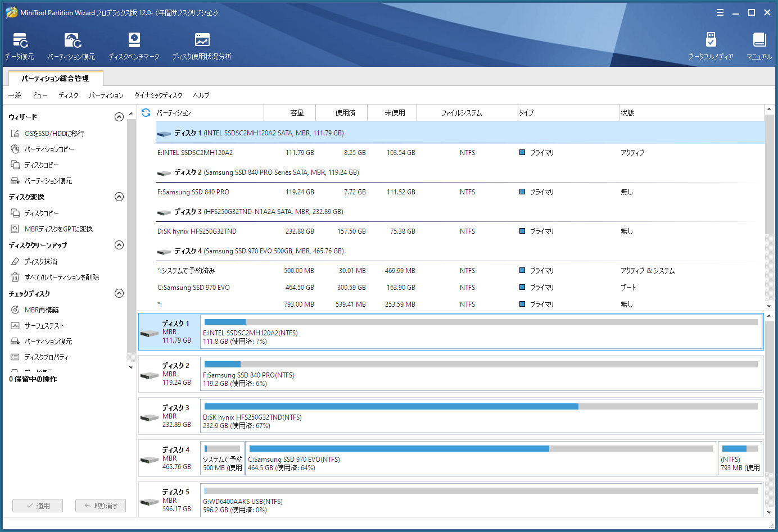Open the パーティション復元 toolbar tool
The image size is (778, 532).
click(x=71, y=46)
